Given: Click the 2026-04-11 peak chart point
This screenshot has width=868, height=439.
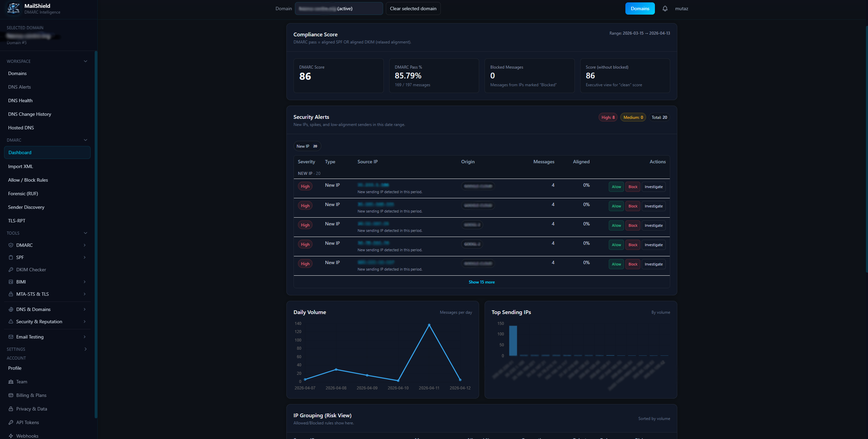Looking at the screenshot, I should (429, 325).
